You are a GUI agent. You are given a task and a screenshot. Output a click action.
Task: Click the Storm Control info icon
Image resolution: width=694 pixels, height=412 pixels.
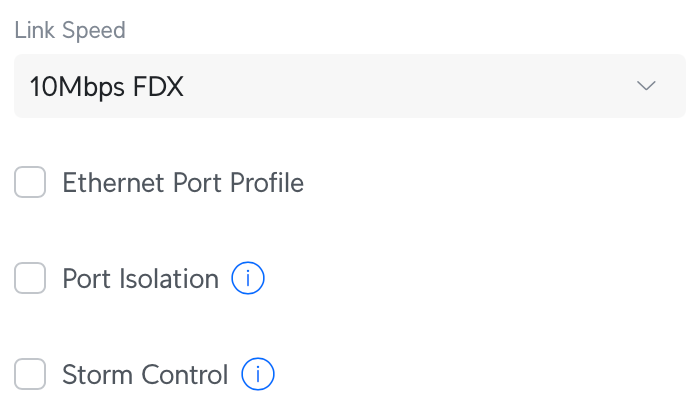point(258,375)
